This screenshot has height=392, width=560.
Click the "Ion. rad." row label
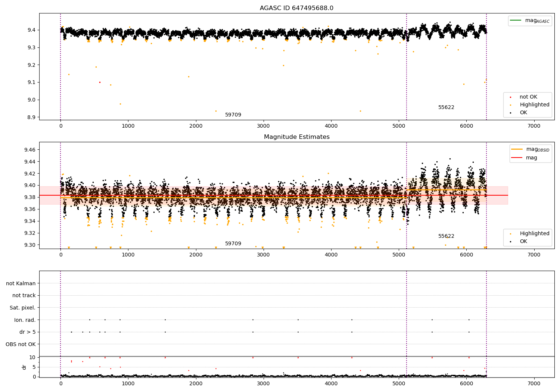(25, 320)
